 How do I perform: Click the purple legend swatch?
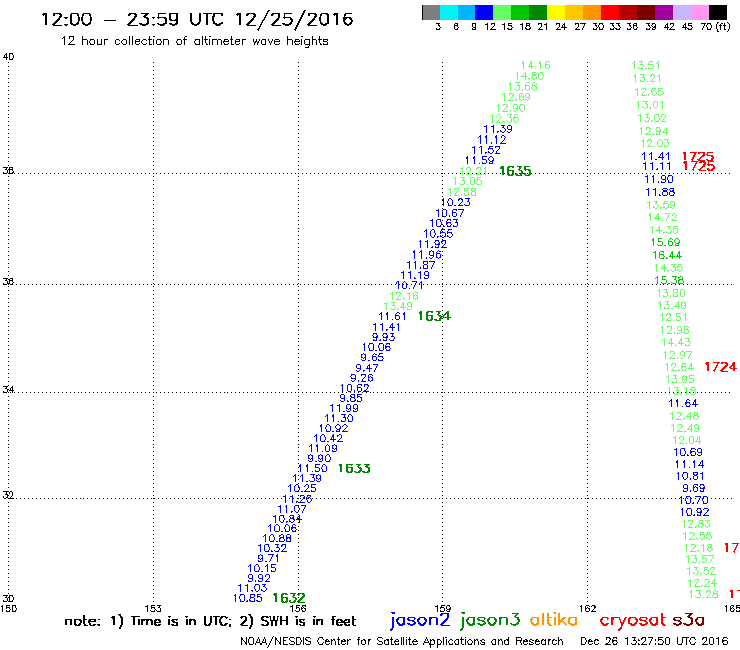click(664, 12)
